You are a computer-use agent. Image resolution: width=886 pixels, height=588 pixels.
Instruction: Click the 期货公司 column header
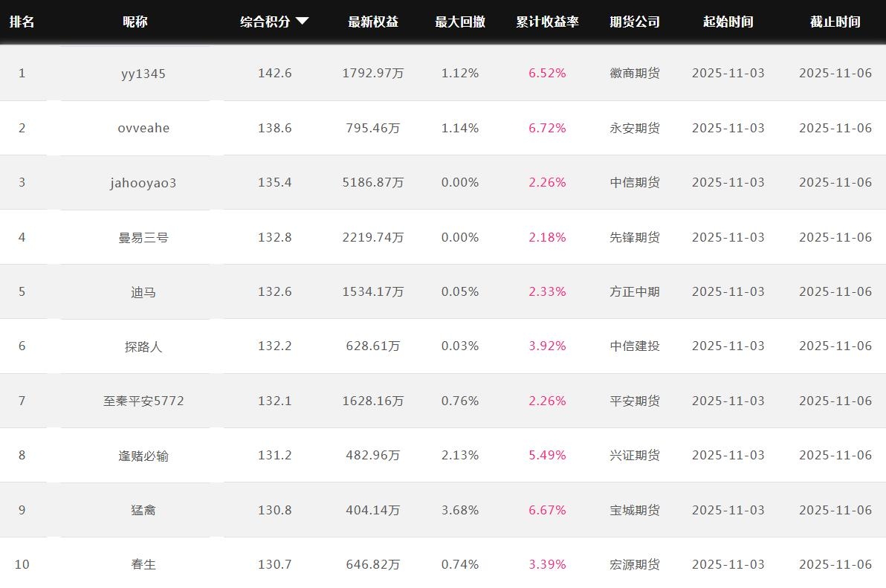click(x=634, y=22)
